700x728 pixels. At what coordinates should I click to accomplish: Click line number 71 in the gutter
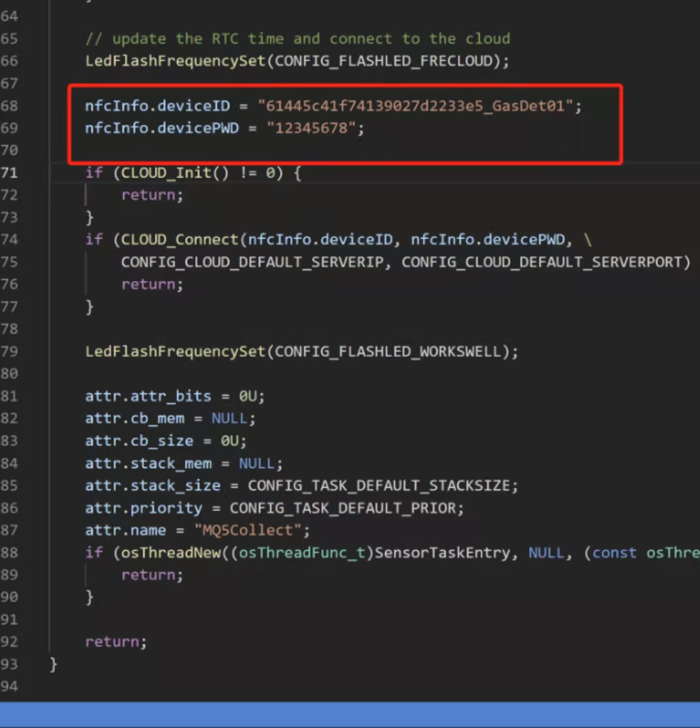coord(9,173)
